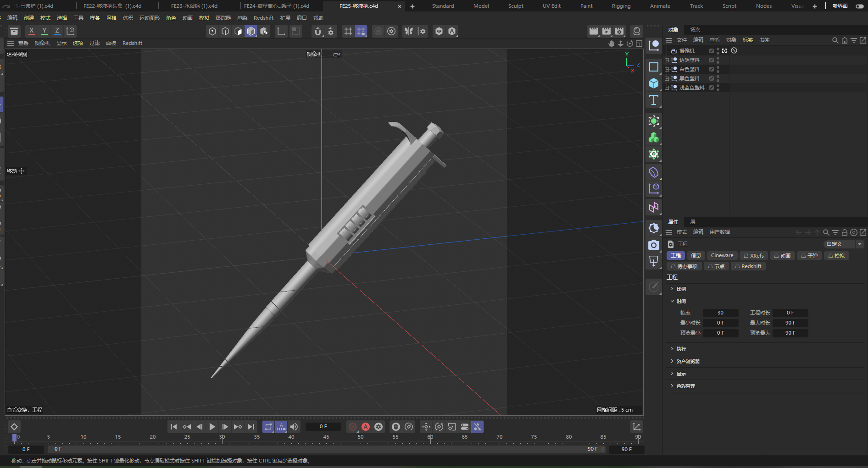Click the keyframe diamond icon left of timeline
The width and height of the screenshot is (868, 468).
coord(14,427)
